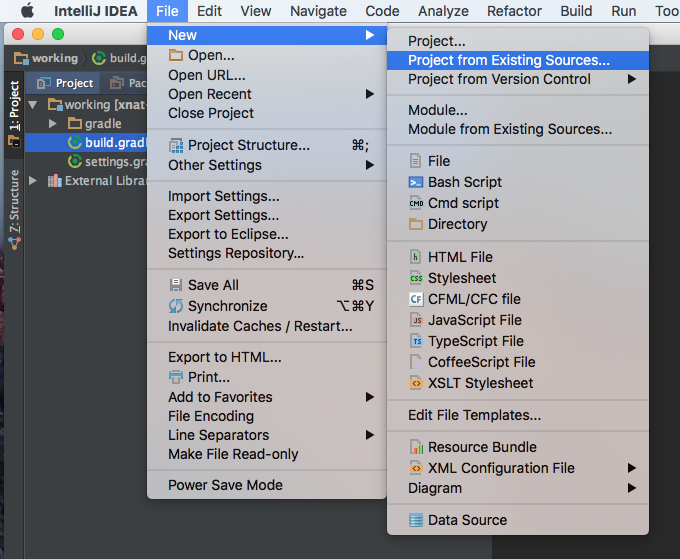
Task: Select the TypeScript File icon
Action: click(x=416, y=341)
